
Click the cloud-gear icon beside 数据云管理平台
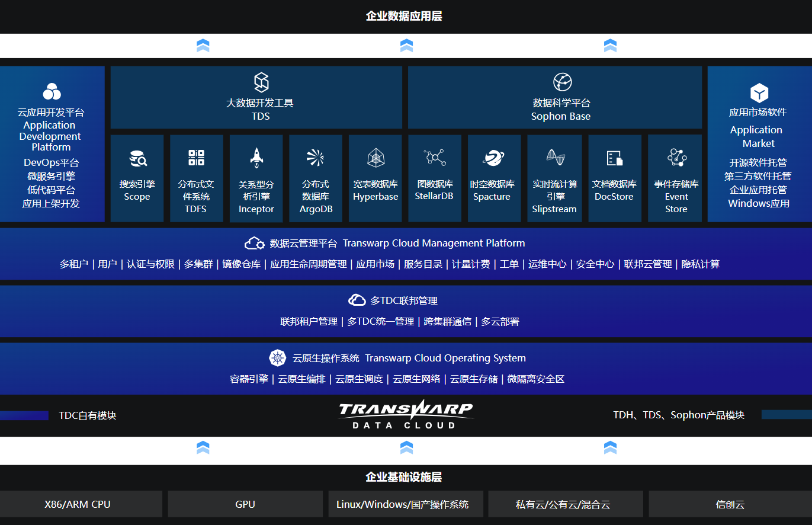(x=255, y=243)
